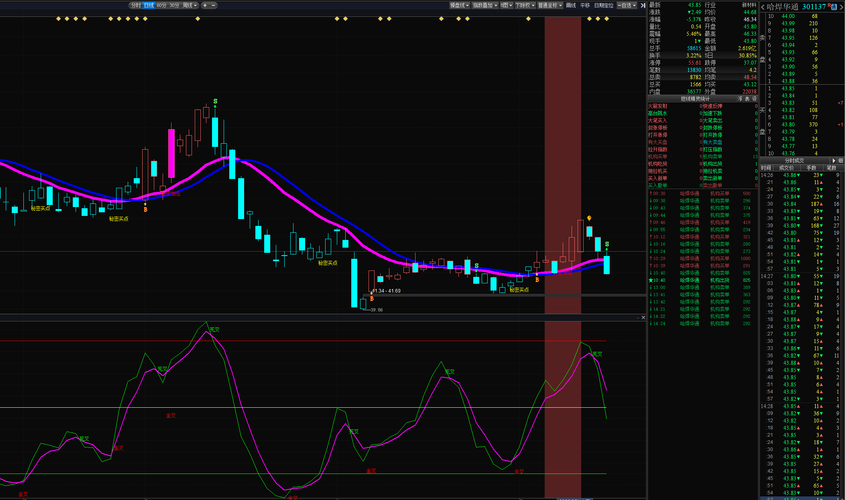Open the 指数叠加 overlay dropdown
The height and width of the screenshot is (500, 845).
click(485, 5)
